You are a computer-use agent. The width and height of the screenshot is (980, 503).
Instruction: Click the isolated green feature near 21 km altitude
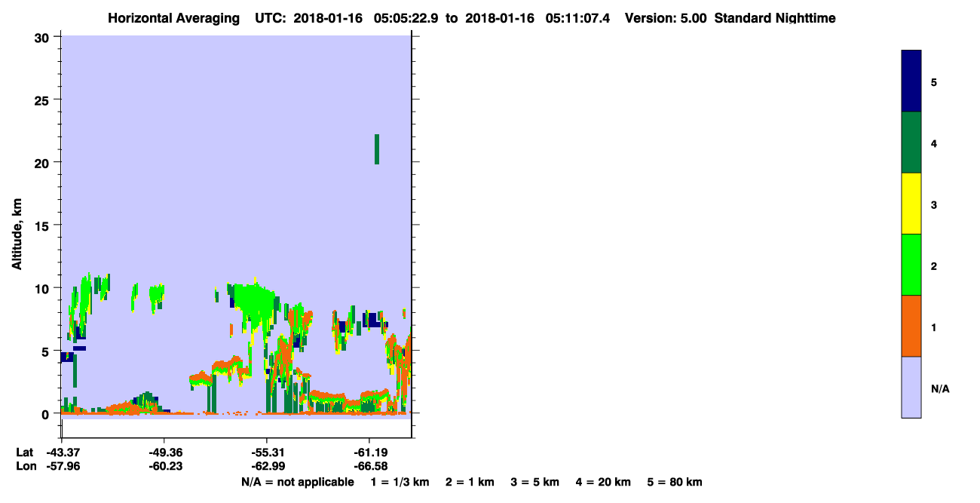click(x=377, y=149)
